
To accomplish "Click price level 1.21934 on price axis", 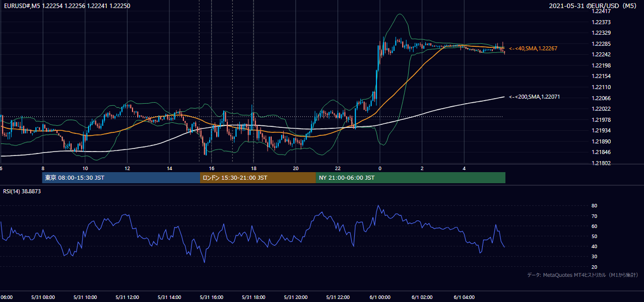I will pyautogui.click(x=602, y=130).
